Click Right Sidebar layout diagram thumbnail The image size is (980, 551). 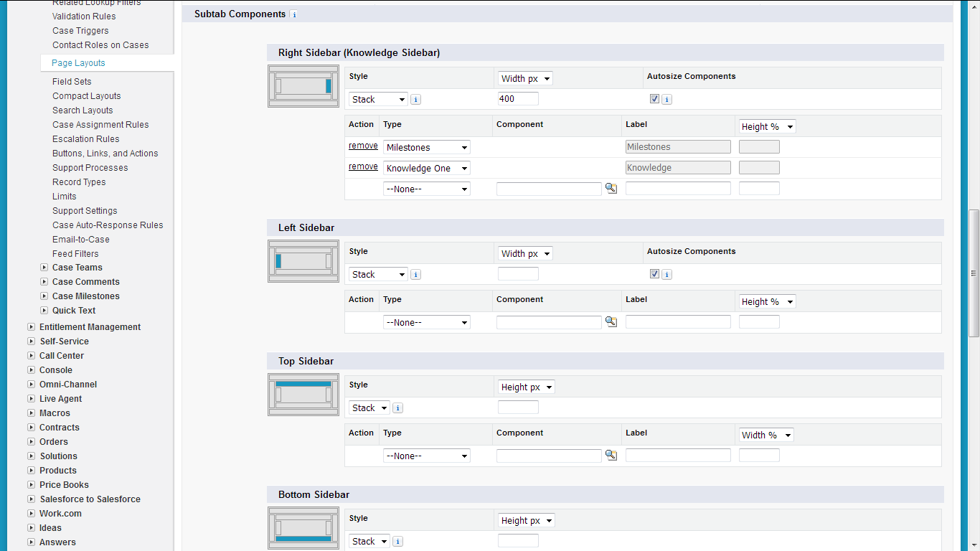click(x=303, y=86)
